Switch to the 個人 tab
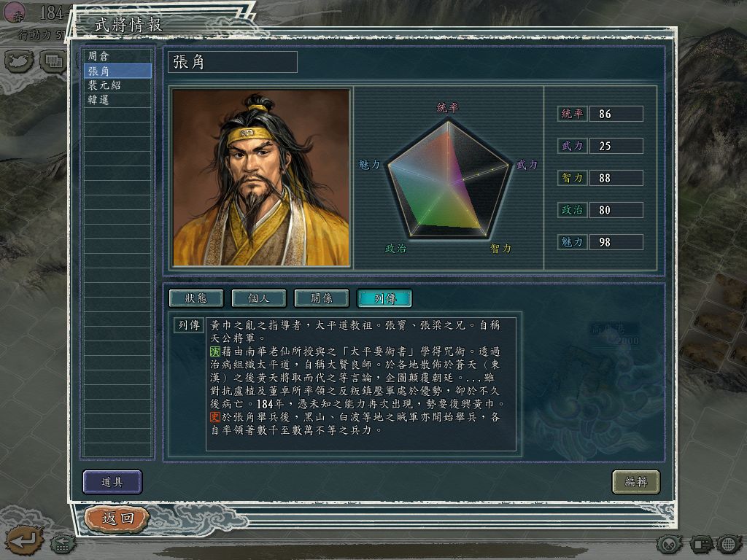747x560 pixels. coord(259,298)
